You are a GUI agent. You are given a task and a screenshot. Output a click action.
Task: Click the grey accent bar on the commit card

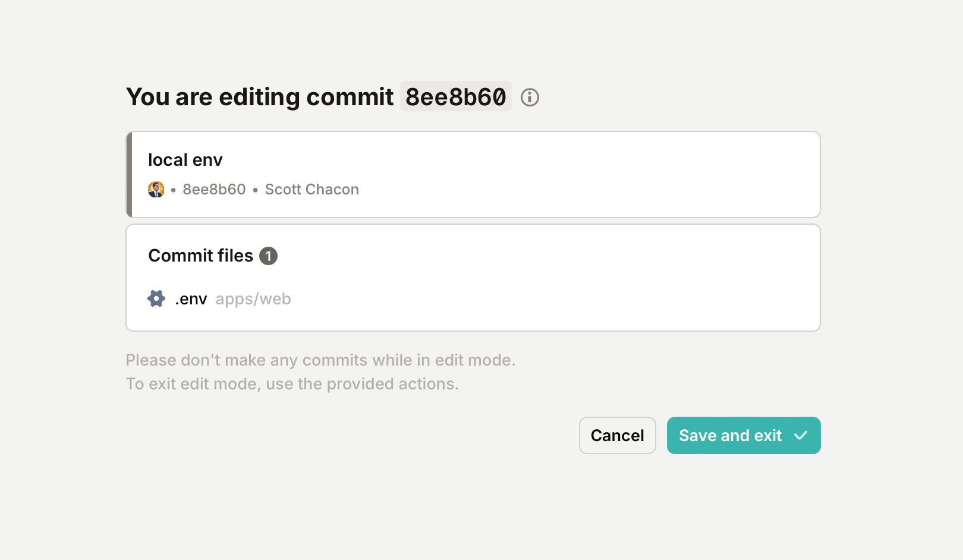129,175
